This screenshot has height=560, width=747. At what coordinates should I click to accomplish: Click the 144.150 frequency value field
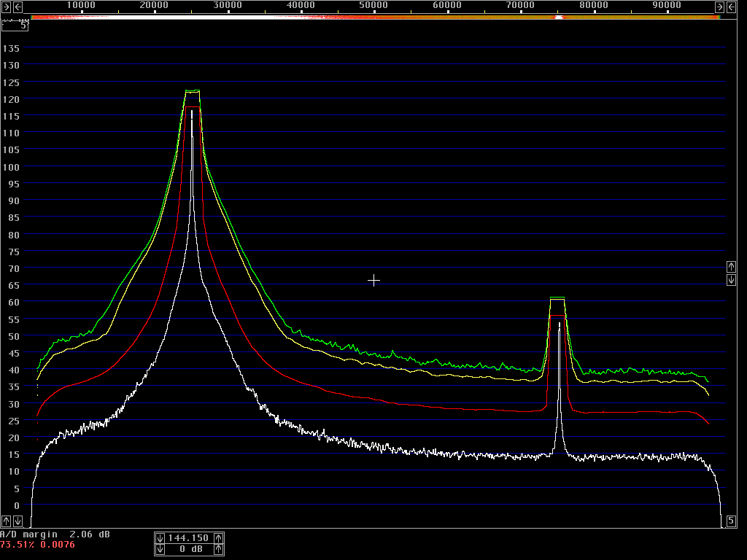click(x=189, y=538)
